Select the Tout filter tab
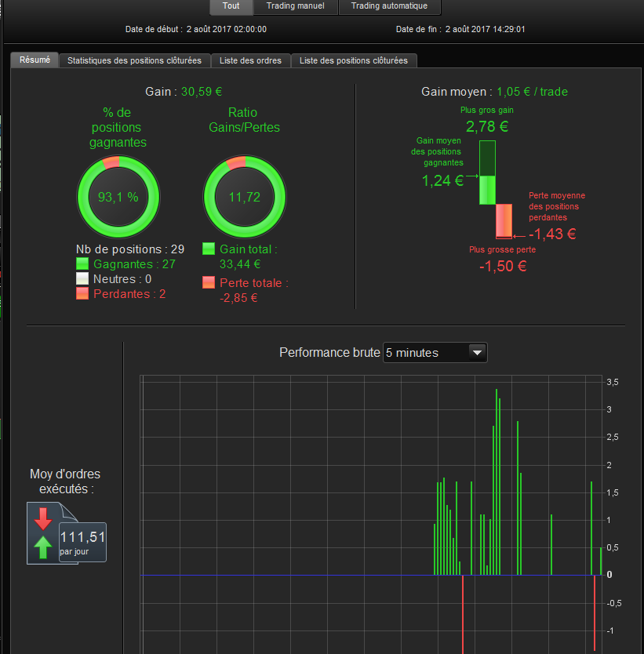The width and height of the screenshot is (644, 654). tap(231, 6)
